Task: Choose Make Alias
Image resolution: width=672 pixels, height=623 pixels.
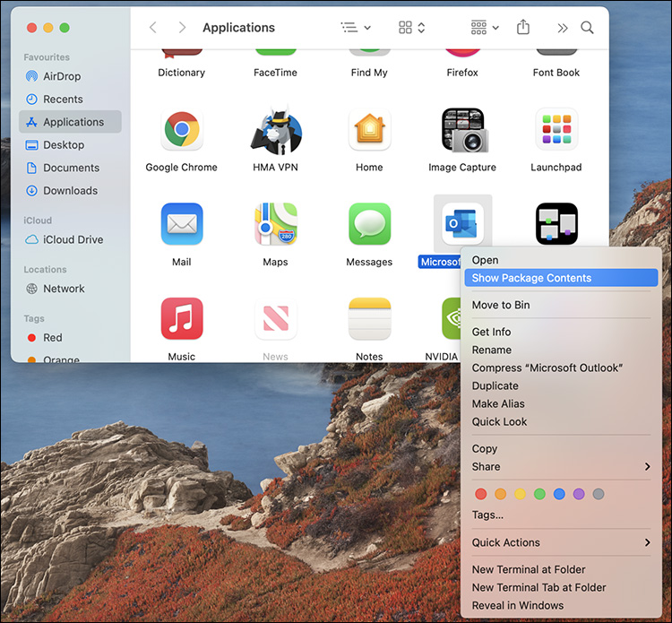Action: click(561, 404)
